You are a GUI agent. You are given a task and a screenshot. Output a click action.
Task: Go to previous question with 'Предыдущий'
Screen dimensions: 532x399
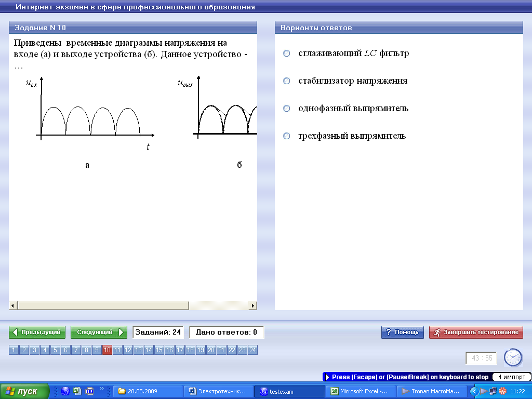(37, 332)
